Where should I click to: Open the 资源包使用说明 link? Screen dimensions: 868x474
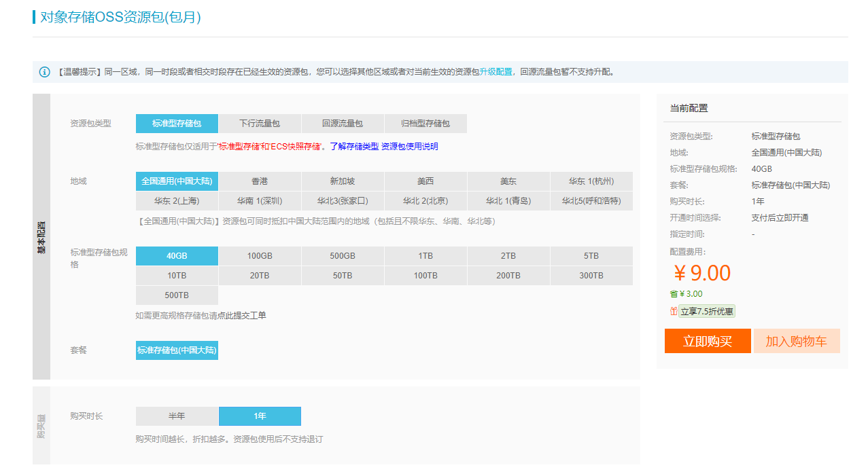[410, 146]
